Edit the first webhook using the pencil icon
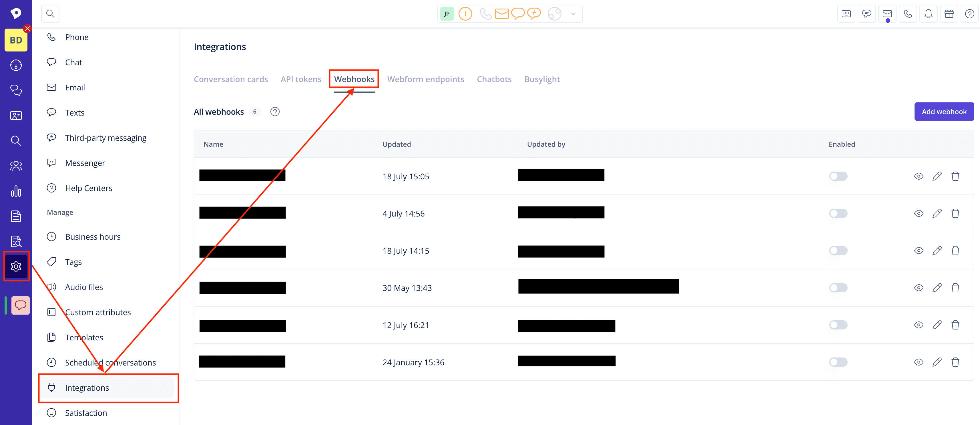 point(937,176)
